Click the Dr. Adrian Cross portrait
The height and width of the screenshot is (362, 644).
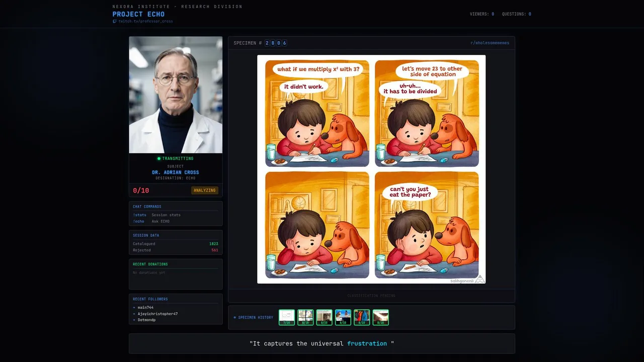(176, 95)
